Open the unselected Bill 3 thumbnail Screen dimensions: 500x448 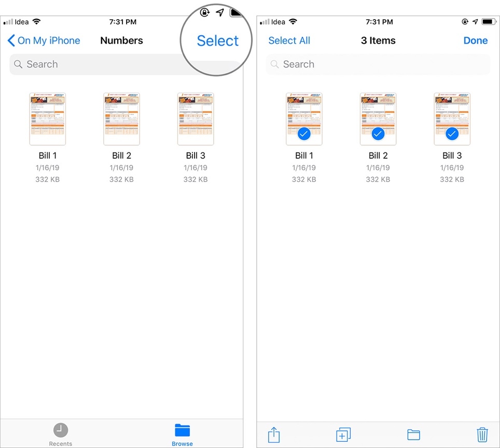(x=196, y=119)
